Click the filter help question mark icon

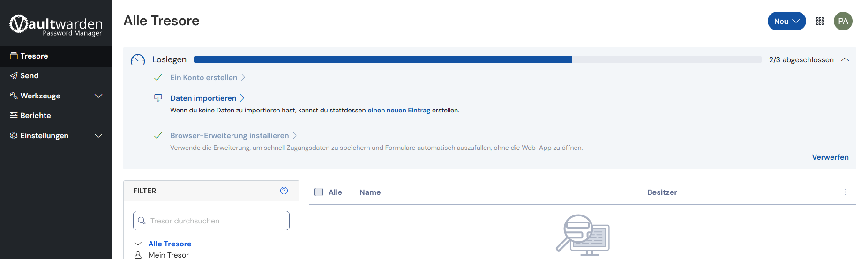pyautogui.click(x=284, y=191)
